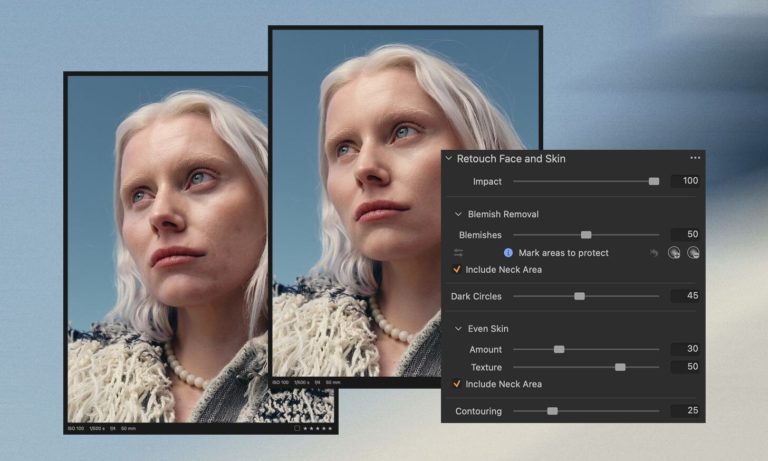Select the Impact value field showing 100

(685, 181)
